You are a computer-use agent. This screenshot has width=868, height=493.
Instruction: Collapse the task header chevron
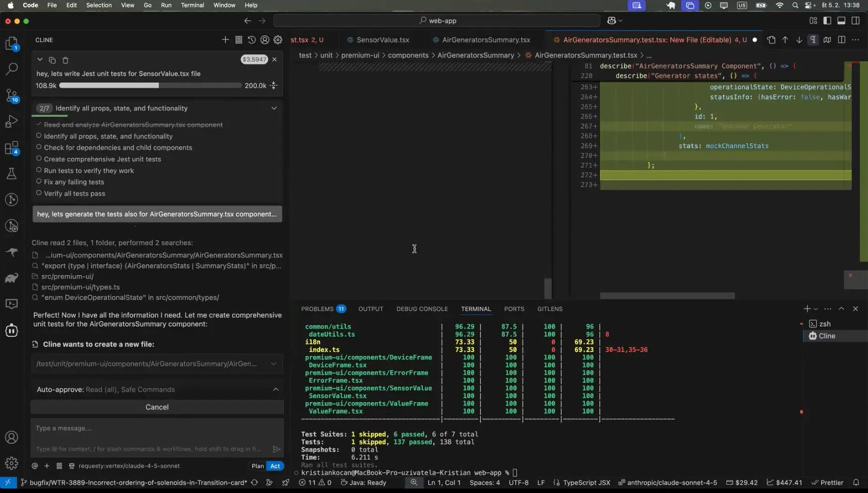click(40, 60)
